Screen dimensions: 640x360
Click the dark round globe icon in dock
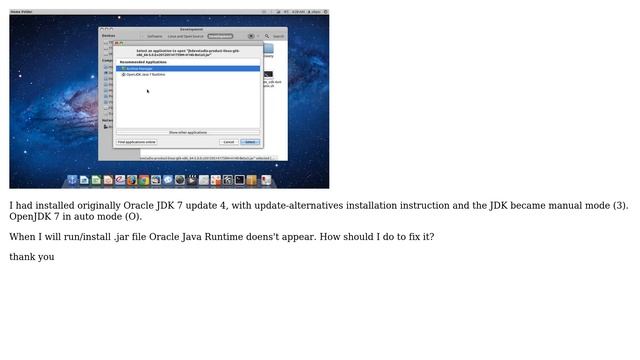[x=180, y=180]
